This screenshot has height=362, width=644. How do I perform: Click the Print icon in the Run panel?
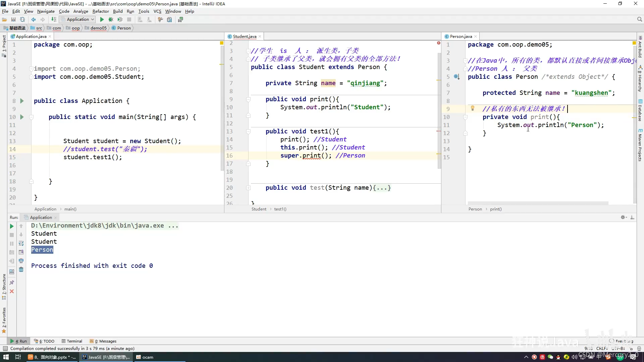(21, 261)
